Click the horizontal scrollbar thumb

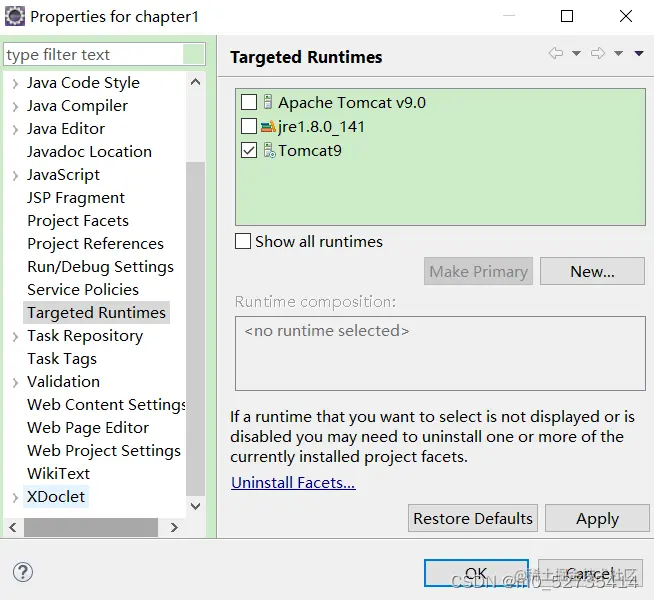(x=91, y=527)
